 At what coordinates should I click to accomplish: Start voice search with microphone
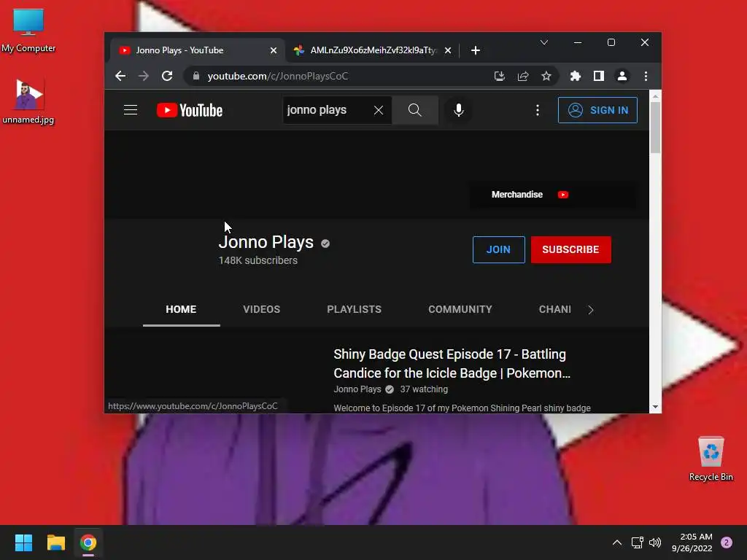pos(458,110)
